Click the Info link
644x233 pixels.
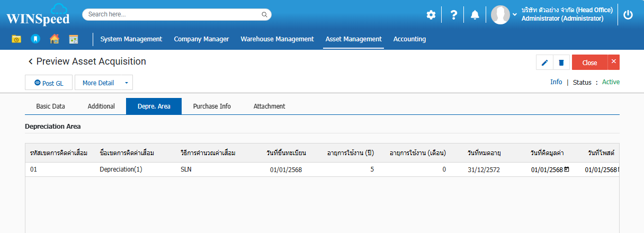point(556,82)
